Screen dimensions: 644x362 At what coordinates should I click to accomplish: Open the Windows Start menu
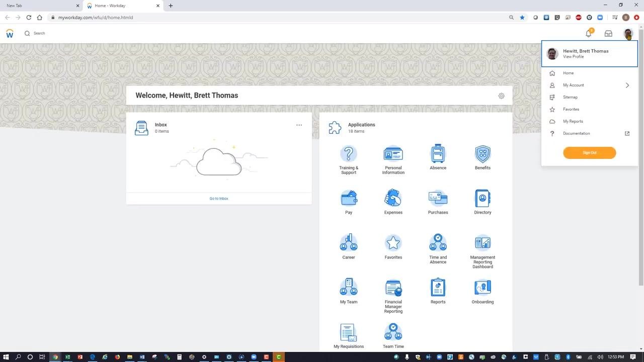6,357
